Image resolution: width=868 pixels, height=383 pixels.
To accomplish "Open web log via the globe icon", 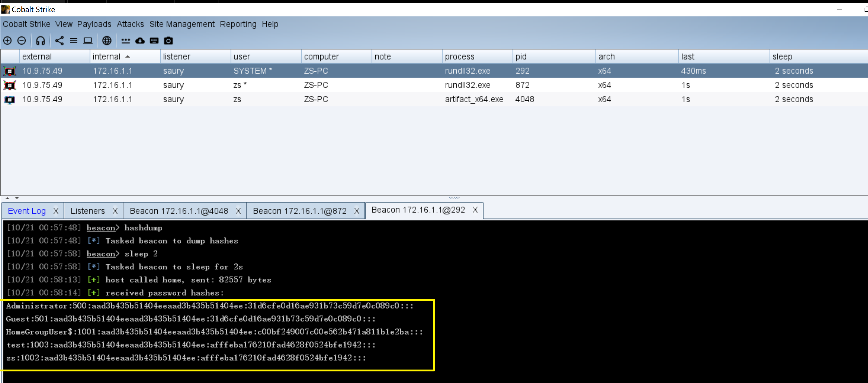I will tap(107, 41).
